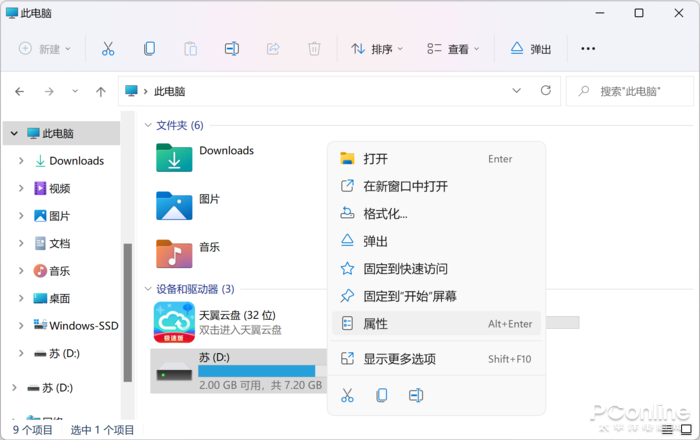Open the address bar history dropdown chevron
This screenshot has height=440, width=700.
(x=517, y=91)
